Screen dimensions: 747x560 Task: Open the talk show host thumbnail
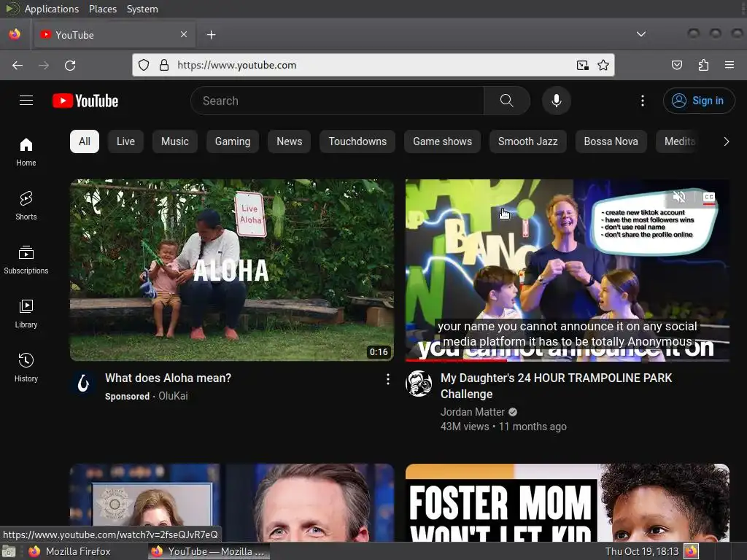[x=232, y=502]
